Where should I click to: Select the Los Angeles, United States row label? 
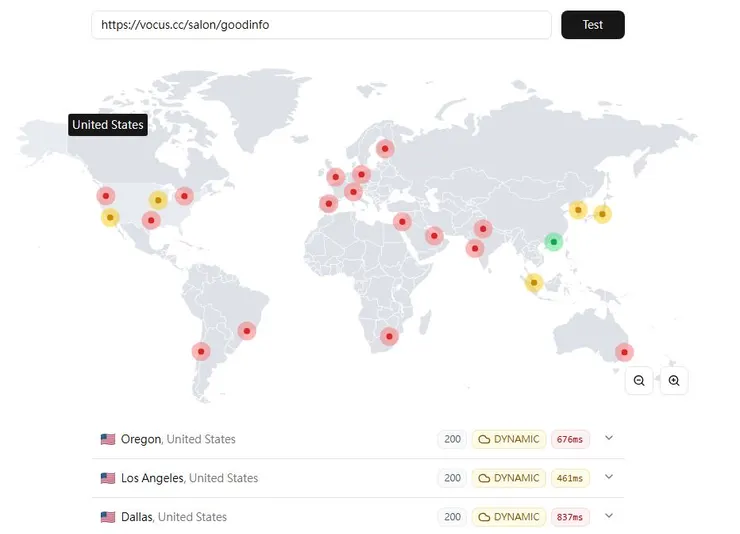pyautogui.click(x=189, y=478)
